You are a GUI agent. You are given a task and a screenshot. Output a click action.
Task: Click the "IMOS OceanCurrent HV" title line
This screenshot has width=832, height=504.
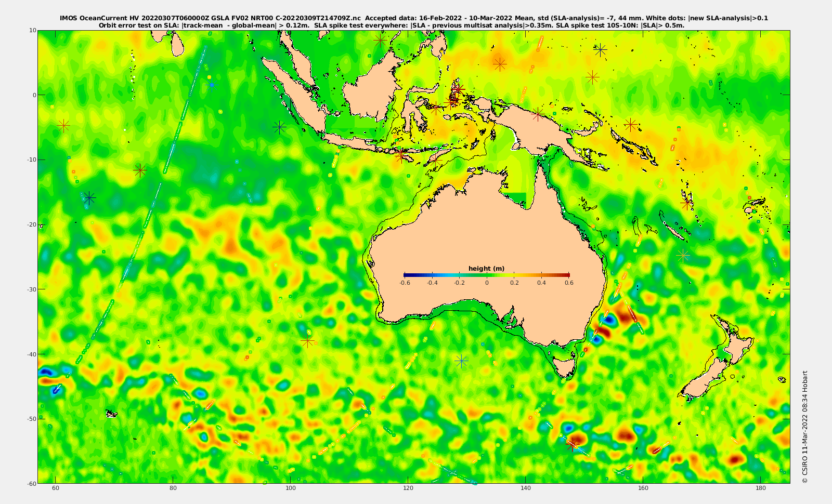414,18
